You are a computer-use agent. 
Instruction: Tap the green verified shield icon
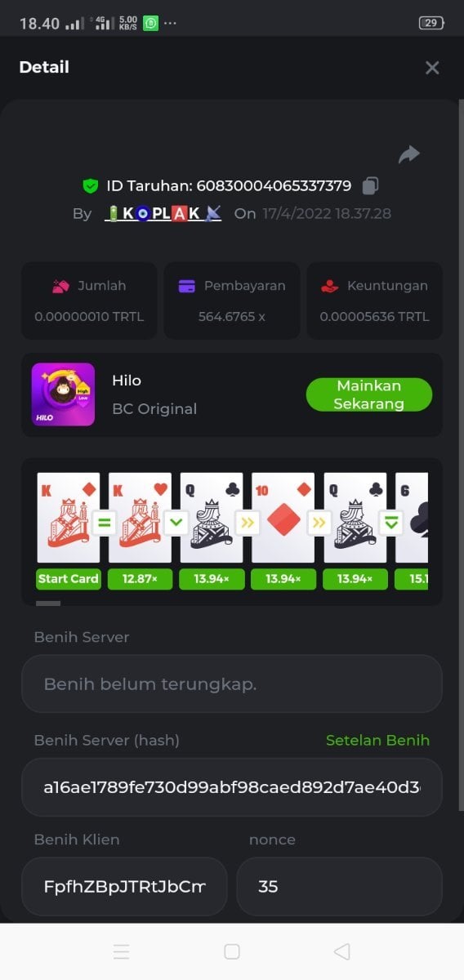point(91,185)
